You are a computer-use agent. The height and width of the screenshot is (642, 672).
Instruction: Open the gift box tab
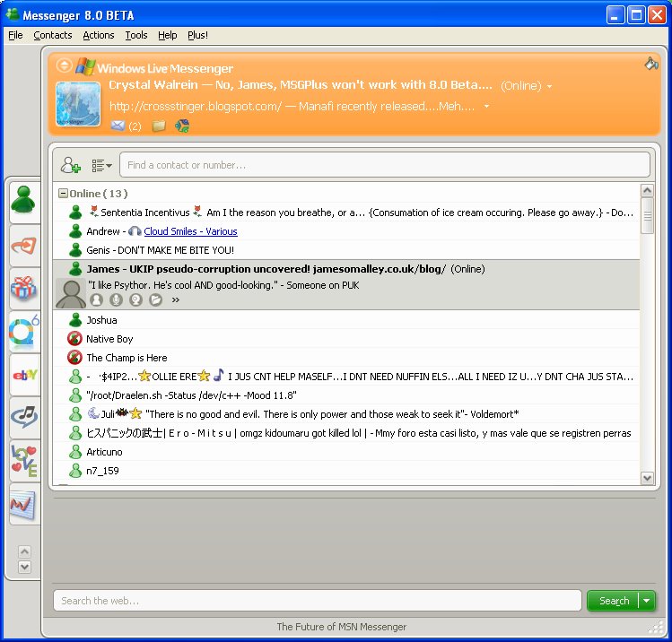click(24, 288)
